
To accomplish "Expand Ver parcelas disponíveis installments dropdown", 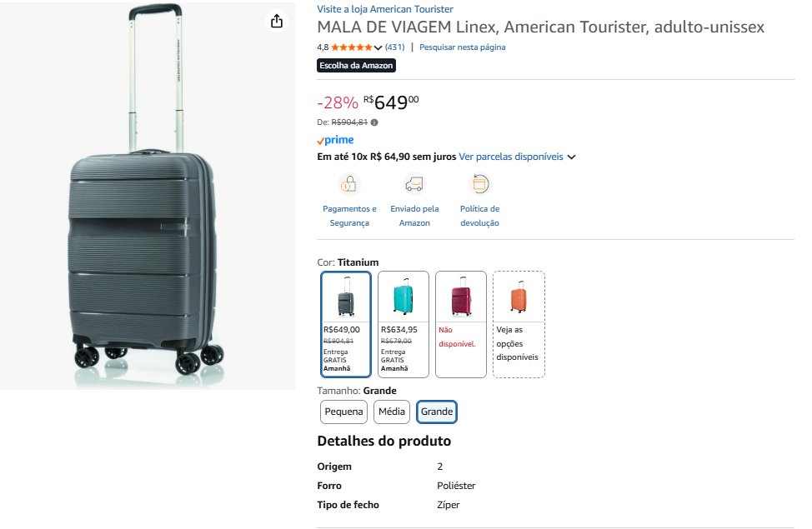I will (572, 157).
